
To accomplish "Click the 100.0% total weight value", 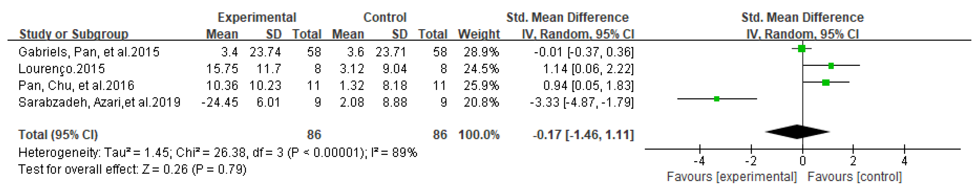I will (x=478, y=134).
